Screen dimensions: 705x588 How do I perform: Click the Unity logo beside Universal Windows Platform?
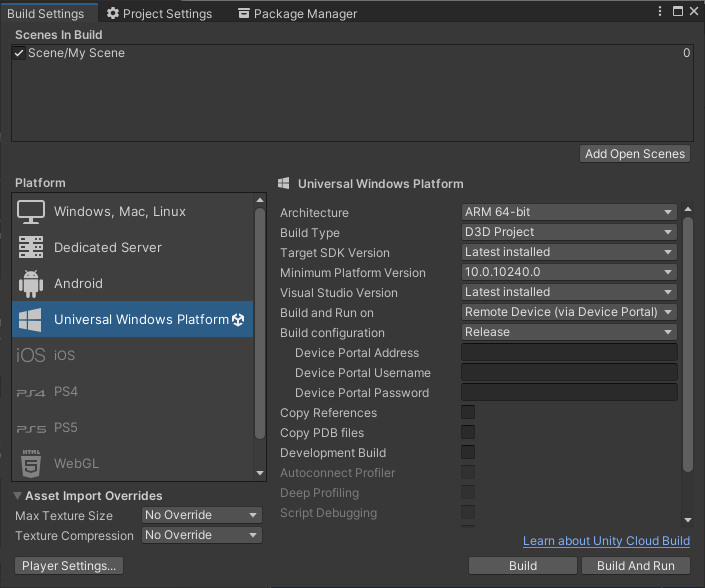coord(238,320)
